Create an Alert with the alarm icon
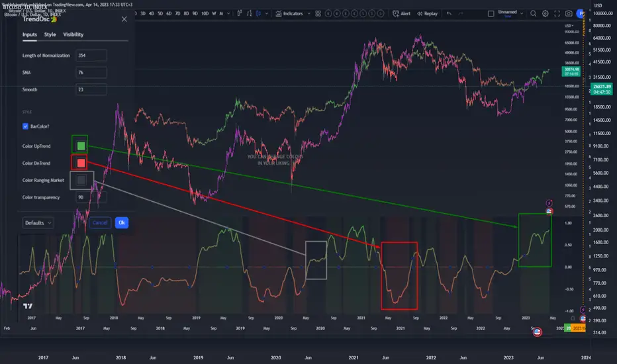 pyautogui.click(x=395, y=14)
